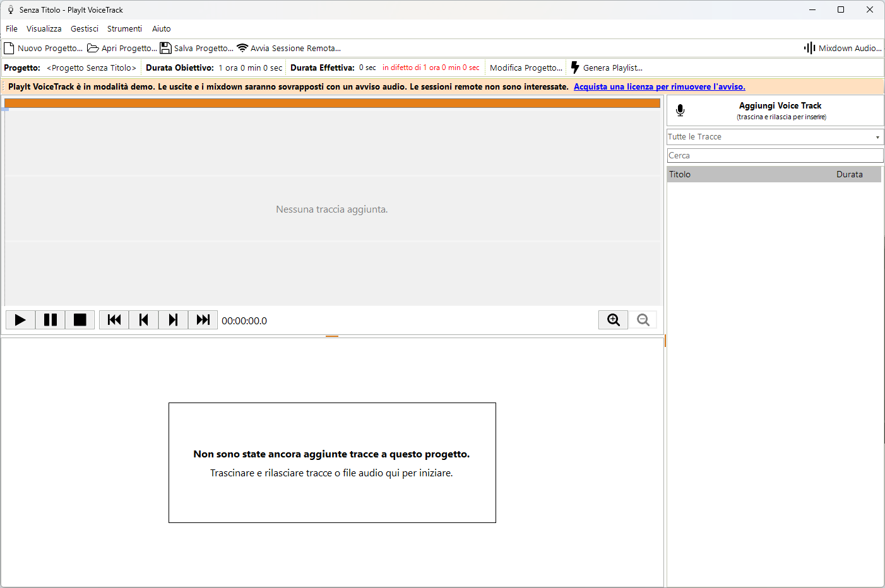This screenshot has width=885, height=588.
Task: Zoom in on the timeline
Action: [x=613, y=320]
